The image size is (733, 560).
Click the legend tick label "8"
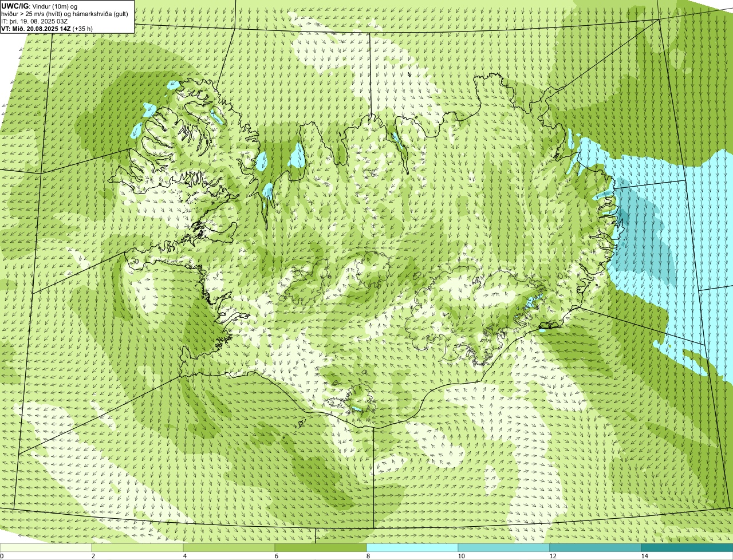(x=368, y=556)
